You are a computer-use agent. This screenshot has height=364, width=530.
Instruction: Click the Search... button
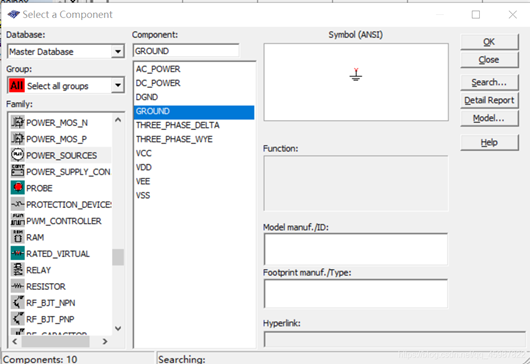pos(489,82)
